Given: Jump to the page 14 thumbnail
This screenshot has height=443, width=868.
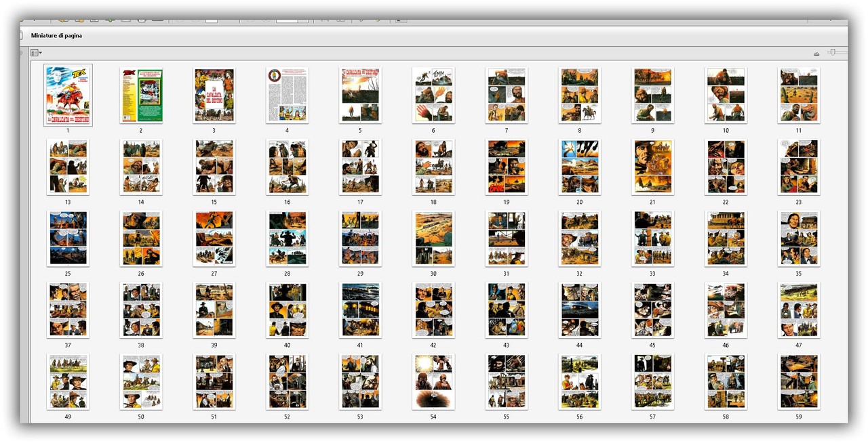Looking at the screenshot, I should click(x=141, y=167).
